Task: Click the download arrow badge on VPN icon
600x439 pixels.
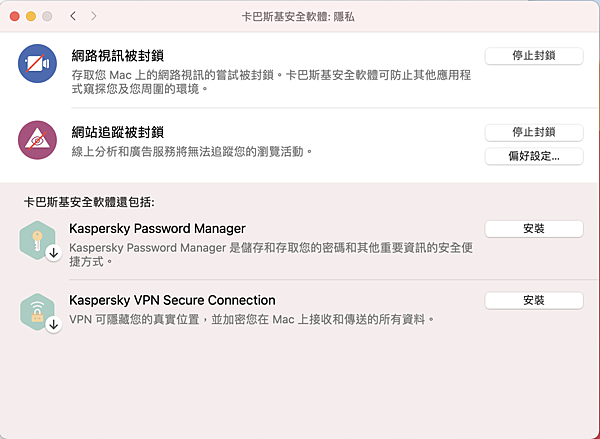Action: coord(53,324)
